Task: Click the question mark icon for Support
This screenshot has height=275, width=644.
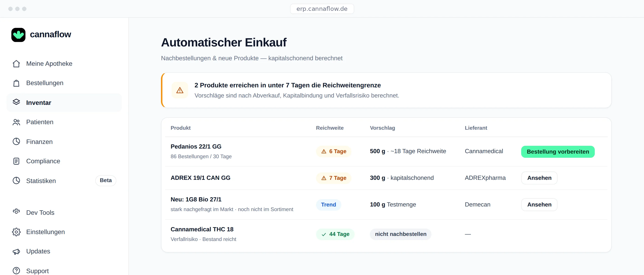Action: [x=16, y=270]
